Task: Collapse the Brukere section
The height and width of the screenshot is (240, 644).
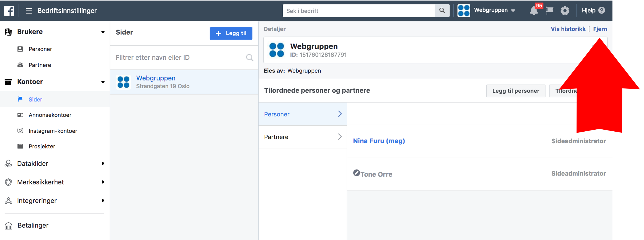Action: pos(103,32)
